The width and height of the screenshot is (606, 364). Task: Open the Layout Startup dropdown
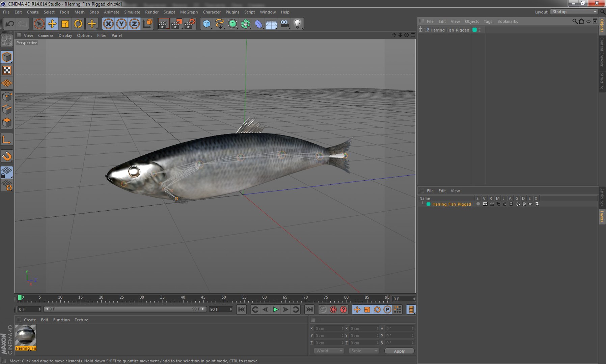[x=574, y=12]
